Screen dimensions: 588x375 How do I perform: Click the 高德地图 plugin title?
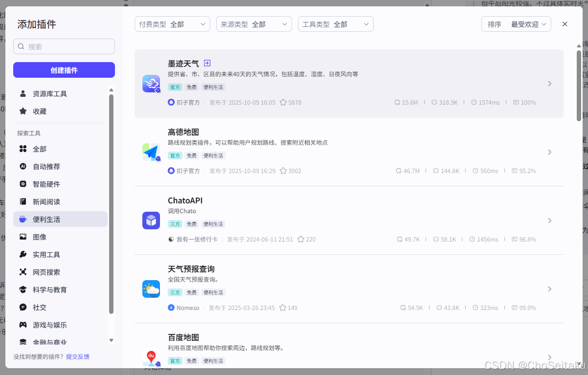click(x=183, y=132)
